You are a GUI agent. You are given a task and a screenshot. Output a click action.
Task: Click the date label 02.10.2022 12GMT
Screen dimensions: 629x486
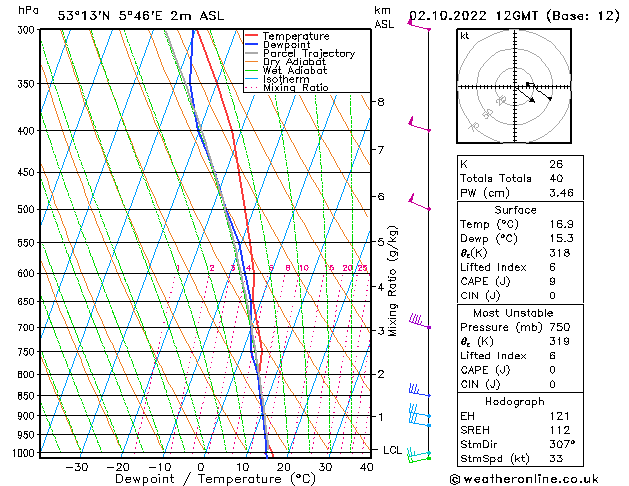(473, 16)
